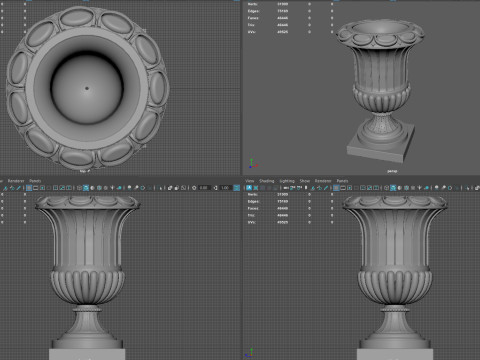This screenshot has width=480, height=360.
Task: Click 'Edges:' label in perspective viewport HUD
Action: click(x=253, y=11)
